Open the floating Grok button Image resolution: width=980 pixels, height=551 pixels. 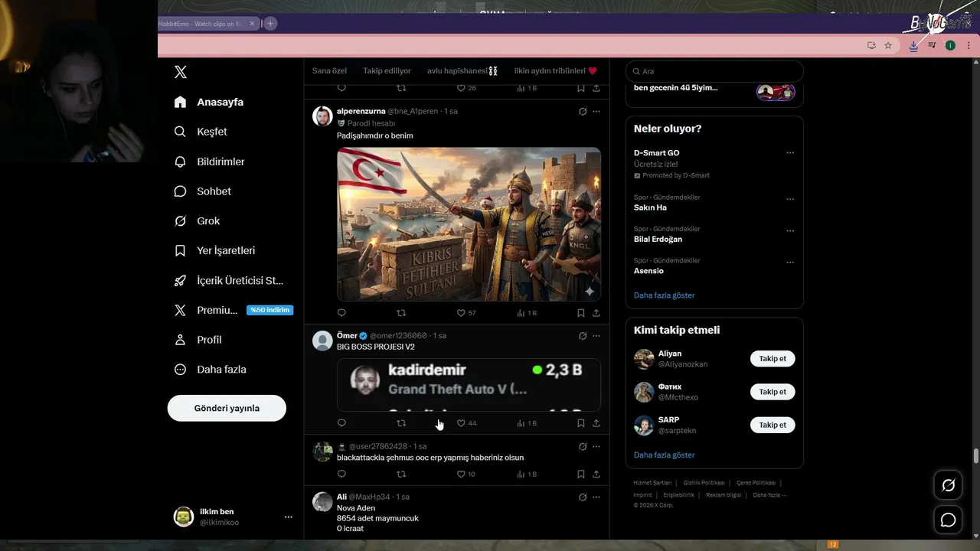(x=948, y=485)
